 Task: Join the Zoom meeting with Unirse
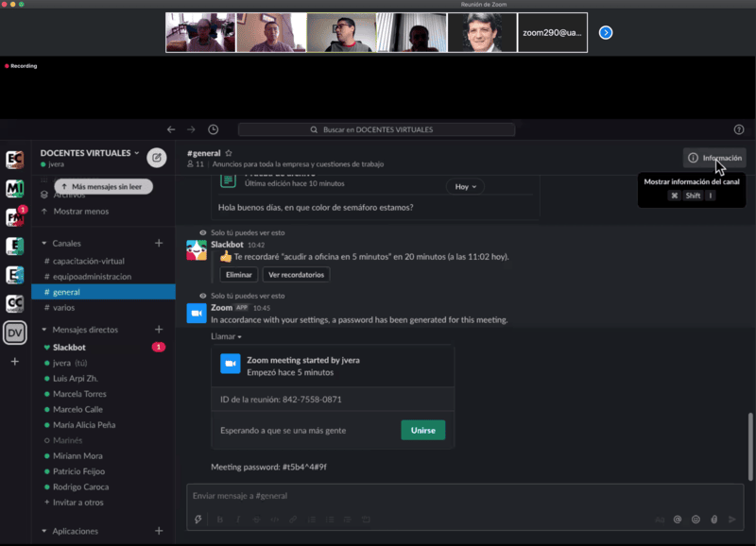coord(422,431)
